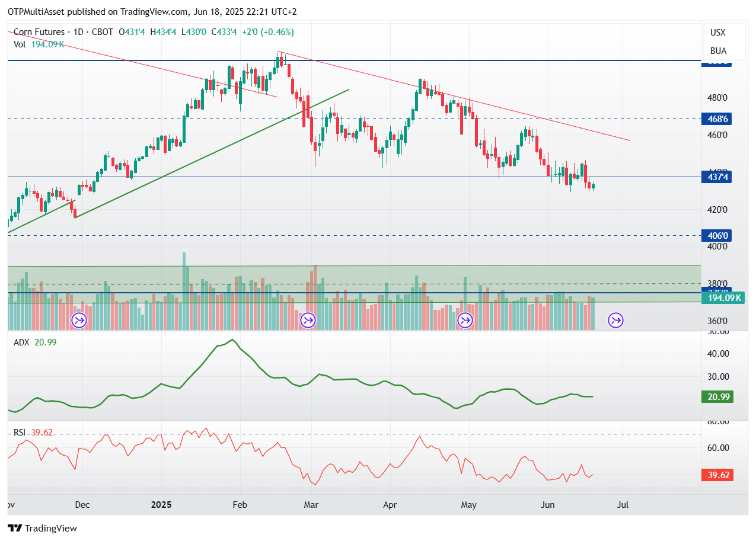Select the 406'0 price level label

click(717, 236)
